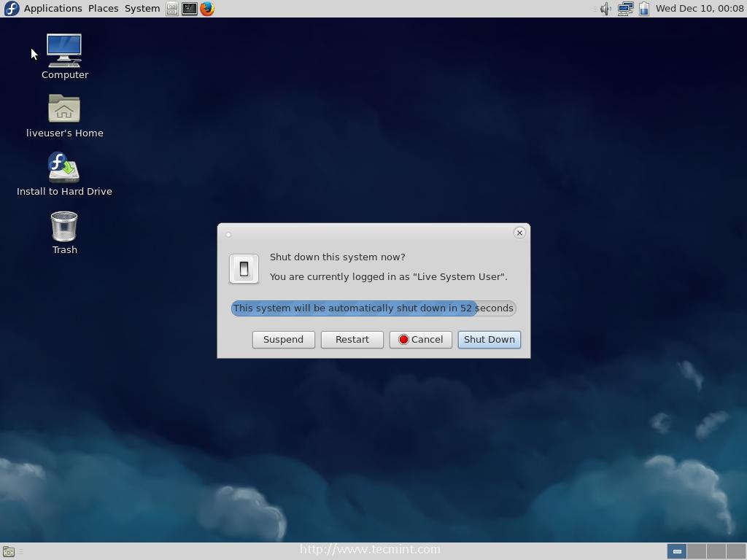Launch the file manager panel icon

point(172,9)
